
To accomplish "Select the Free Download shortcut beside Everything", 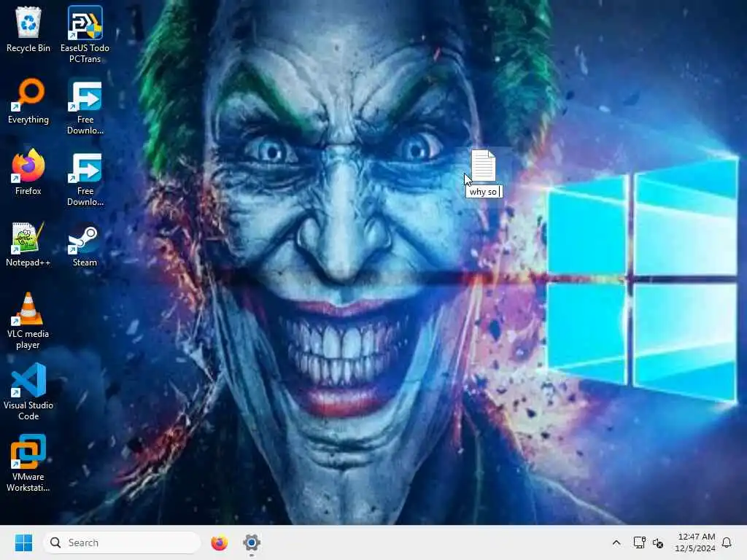I will pyautogui.click(x=85, y=106).
